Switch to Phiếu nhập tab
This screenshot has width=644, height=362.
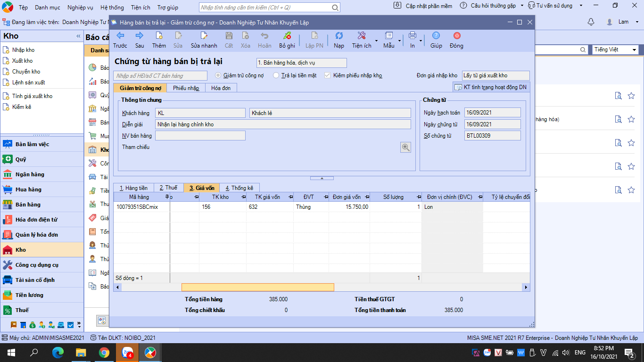tap(186, 88)
